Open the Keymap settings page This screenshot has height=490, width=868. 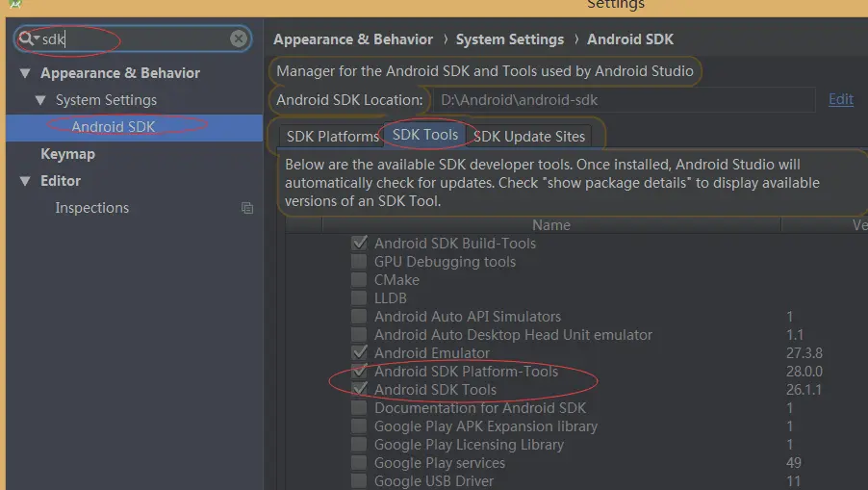pyautogui.click(x=67, y=154)
